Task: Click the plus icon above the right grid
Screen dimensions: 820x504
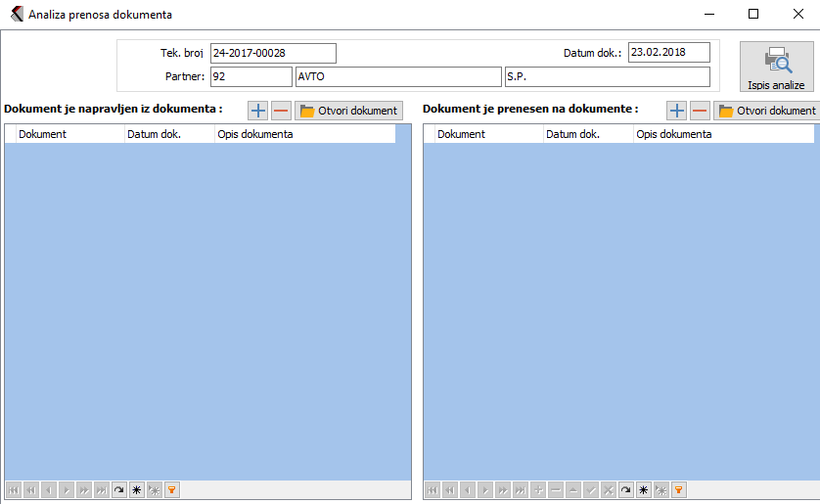Action: [x=676, y=111]
